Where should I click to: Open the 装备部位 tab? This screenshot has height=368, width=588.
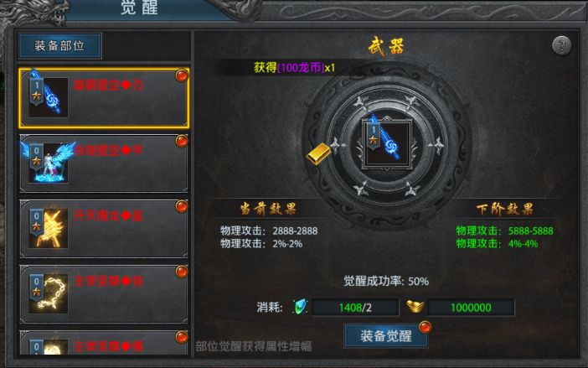tap(60, 46)
